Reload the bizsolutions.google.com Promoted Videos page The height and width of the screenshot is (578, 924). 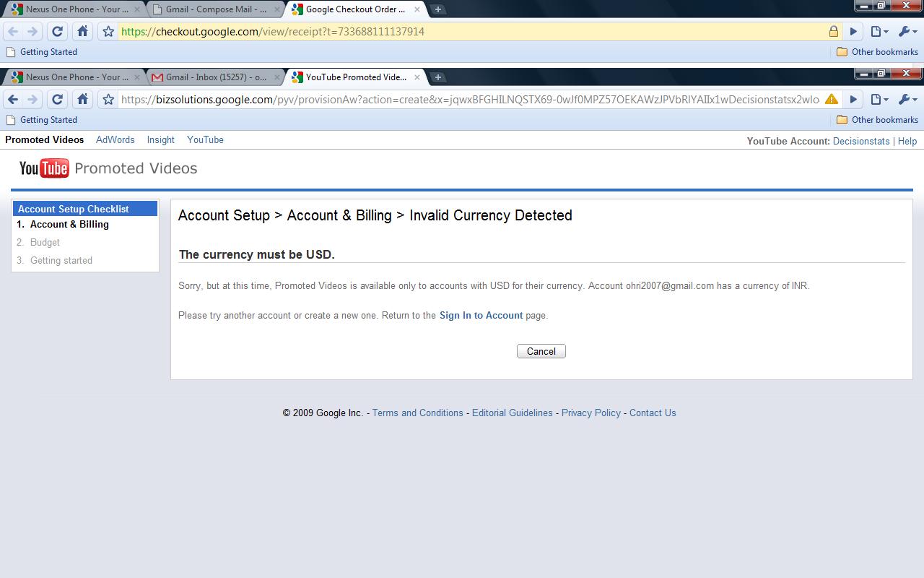(x=58, y=100)
